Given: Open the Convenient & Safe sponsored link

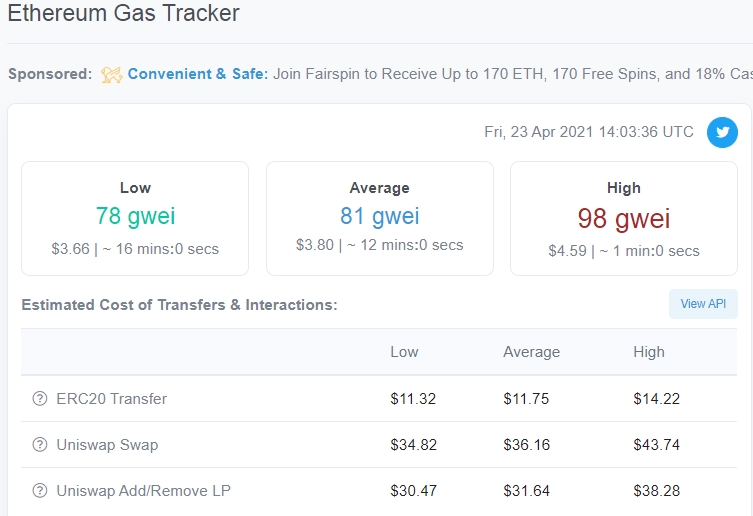Looking at the screenshot, I should [198, 75].
